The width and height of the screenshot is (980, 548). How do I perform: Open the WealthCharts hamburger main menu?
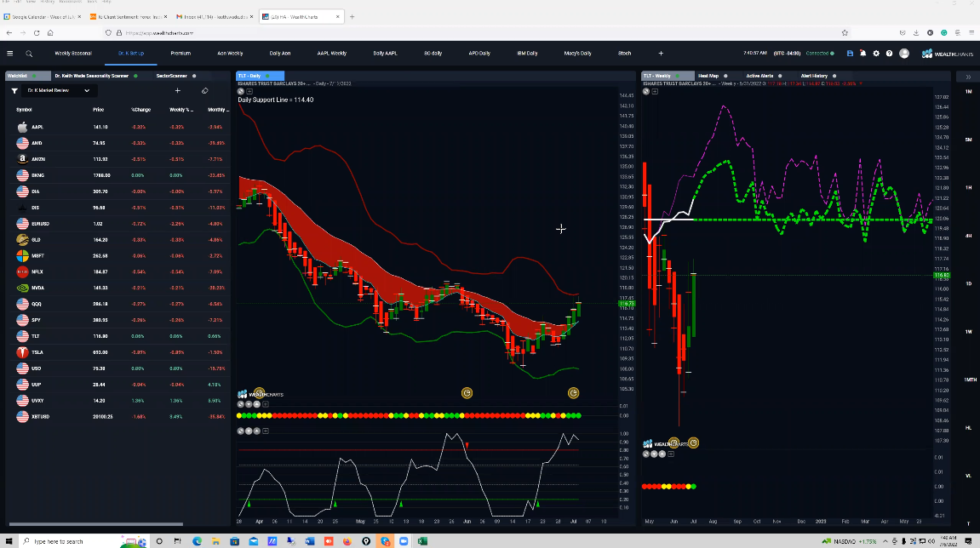pos(10,54)
